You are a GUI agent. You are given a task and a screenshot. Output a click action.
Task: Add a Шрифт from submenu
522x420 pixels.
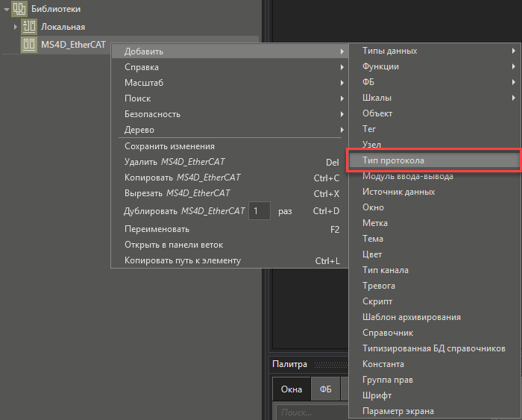(x=435, y=395)
